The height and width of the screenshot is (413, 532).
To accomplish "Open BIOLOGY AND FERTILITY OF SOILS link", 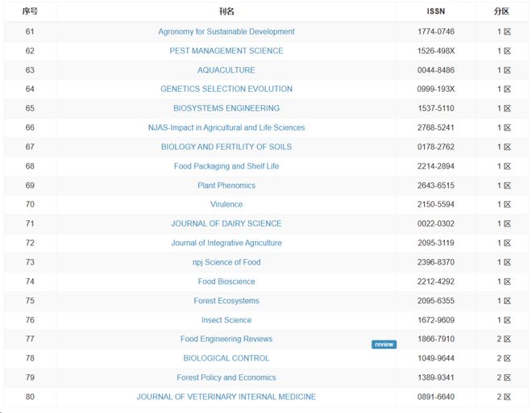I will [226, 147].
